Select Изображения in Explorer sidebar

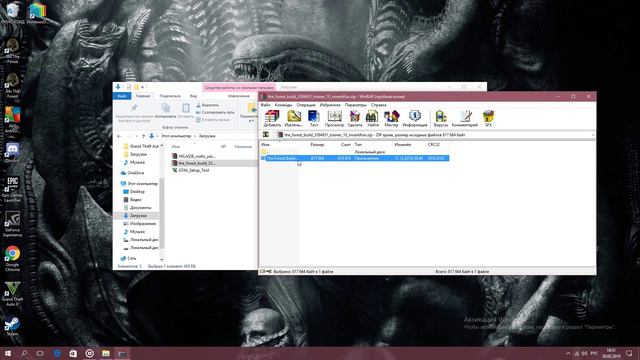[139, 224]
